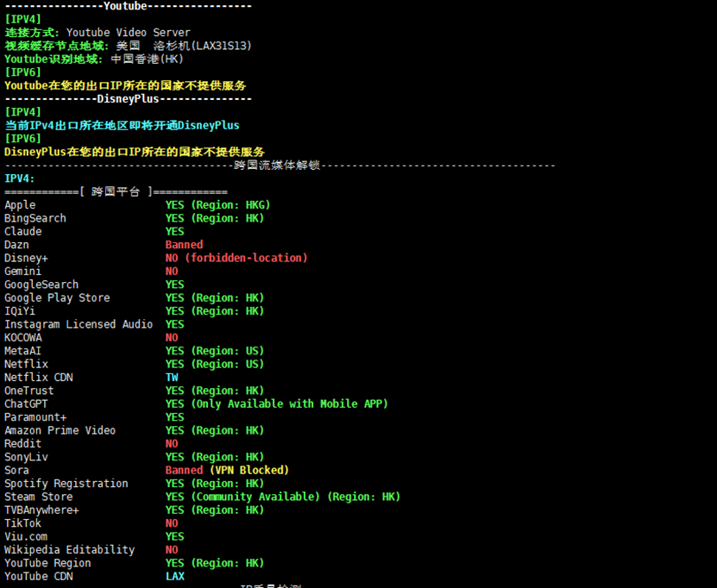Click the cyan 'IPV4:' label
The width and height of the screenshot is (717, 588).
[20, 178]
